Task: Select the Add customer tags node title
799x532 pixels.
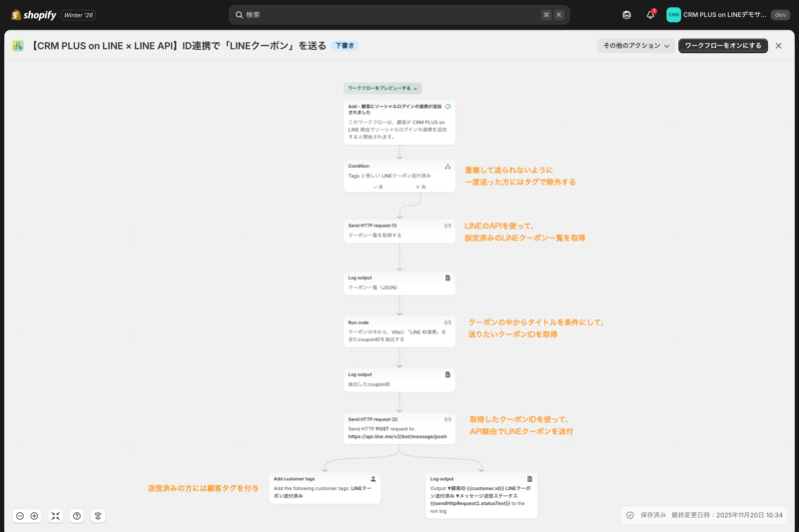Action: (294, 479)
